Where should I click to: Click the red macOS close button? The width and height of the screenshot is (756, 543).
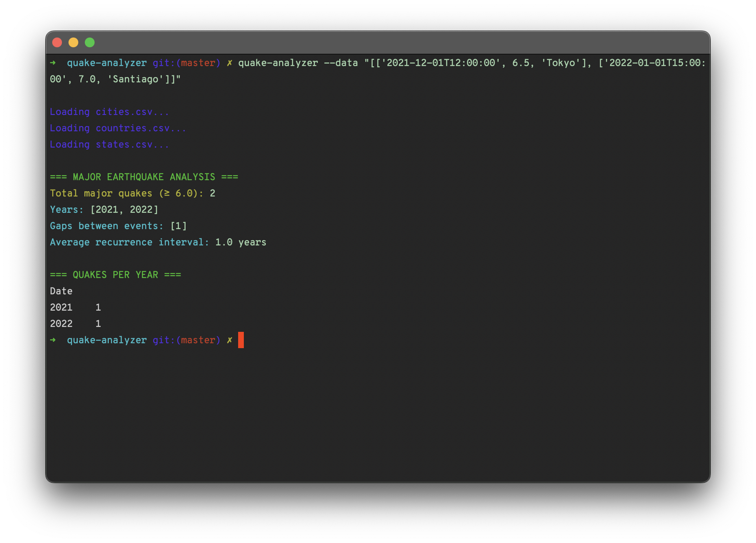point(58,42)
